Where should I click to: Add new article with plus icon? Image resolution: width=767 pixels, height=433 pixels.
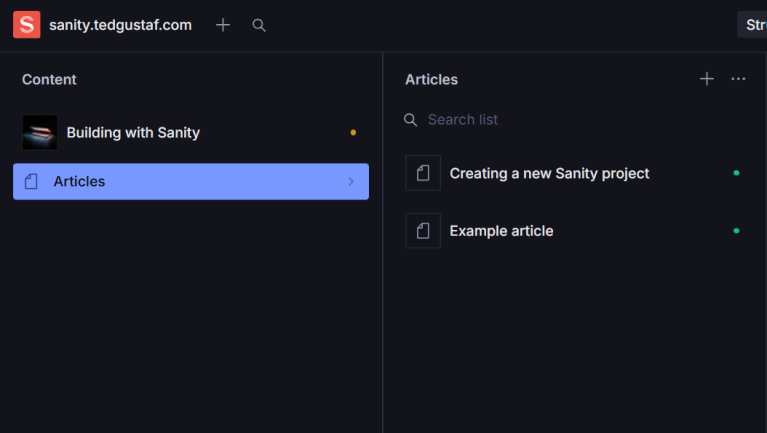coord(707,79)
